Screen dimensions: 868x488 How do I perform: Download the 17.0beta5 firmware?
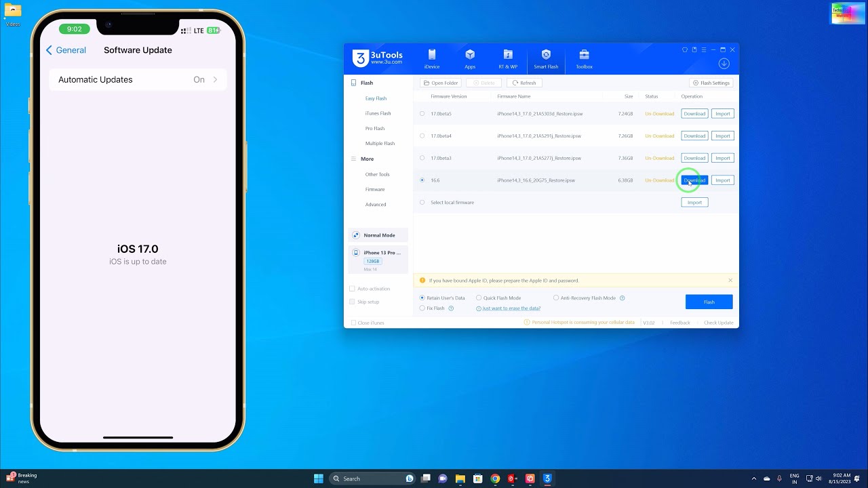pos(694,114)
